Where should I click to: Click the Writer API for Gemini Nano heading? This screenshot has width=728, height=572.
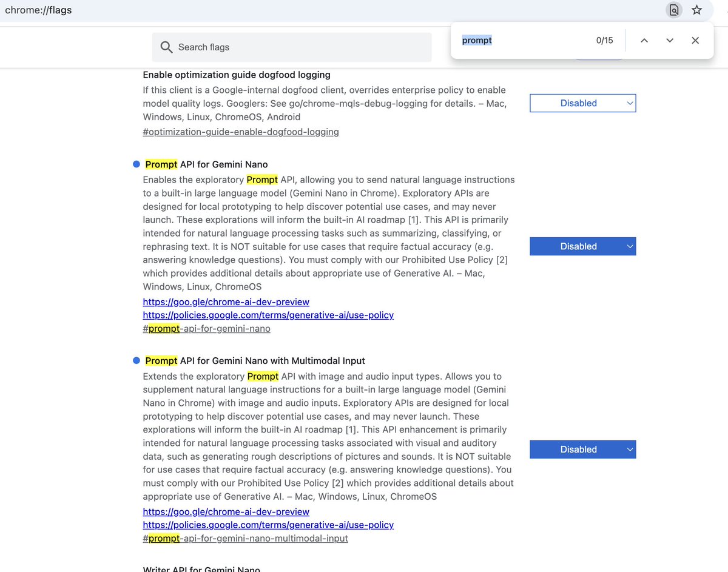(x=201, y=568)
